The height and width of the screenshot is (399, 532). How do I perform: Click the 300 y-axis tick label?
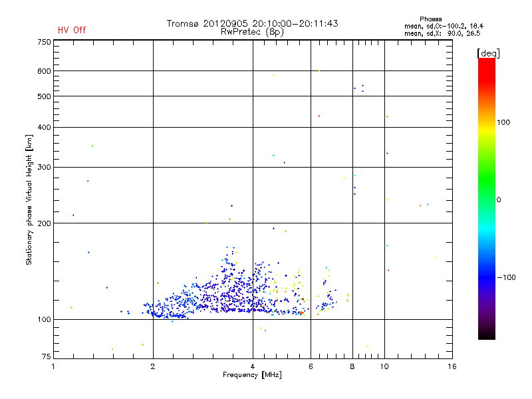(x=44, y=168)
